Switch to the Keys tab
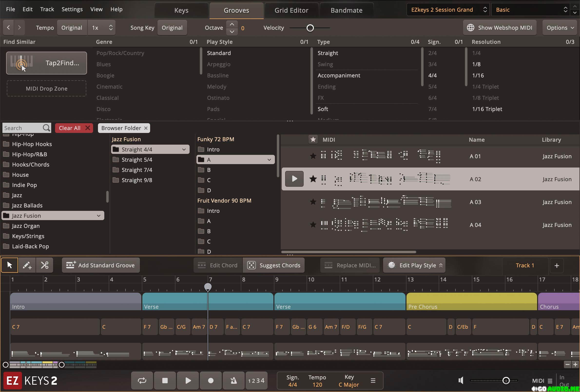This screenshot has height=392, width=580. click(x=181, y=10)
